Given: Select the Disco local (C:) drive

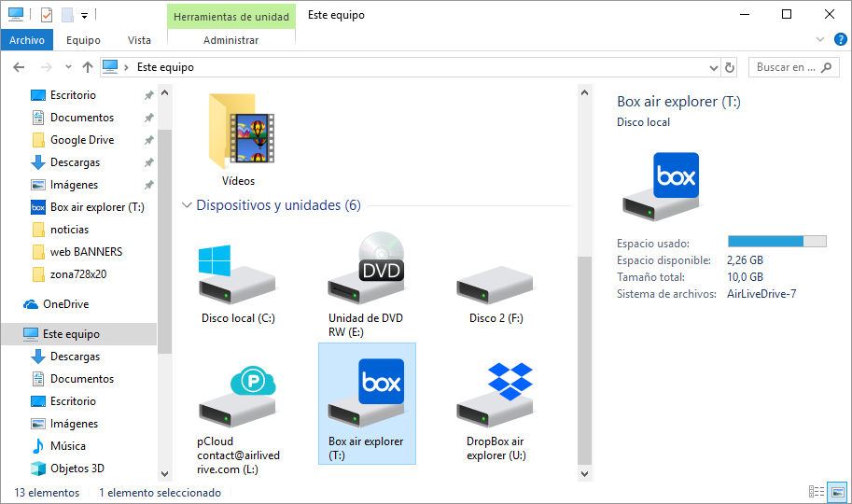Looking at the screenshot, I should point(237,285).
